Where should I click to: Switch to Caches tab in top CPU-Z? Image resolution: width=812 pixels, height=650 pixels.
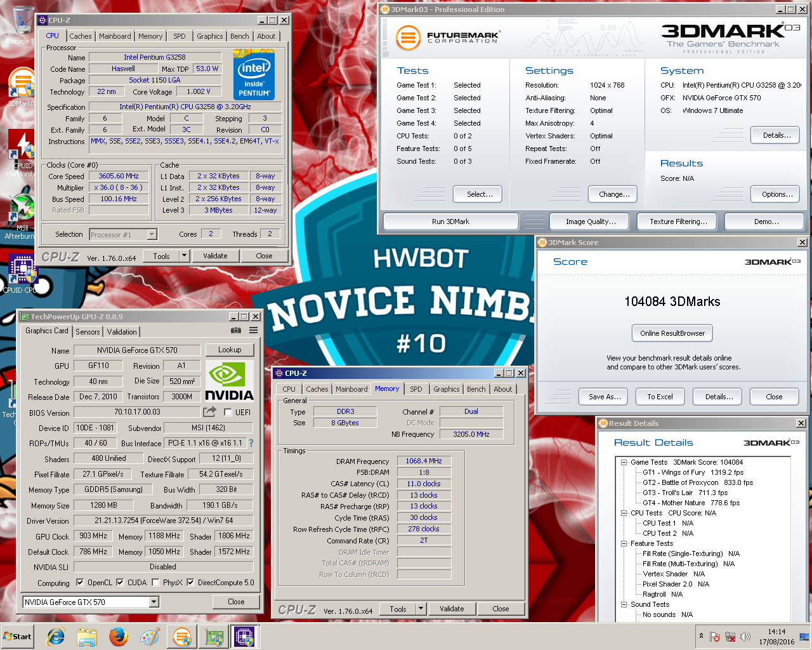click(81, 36)
